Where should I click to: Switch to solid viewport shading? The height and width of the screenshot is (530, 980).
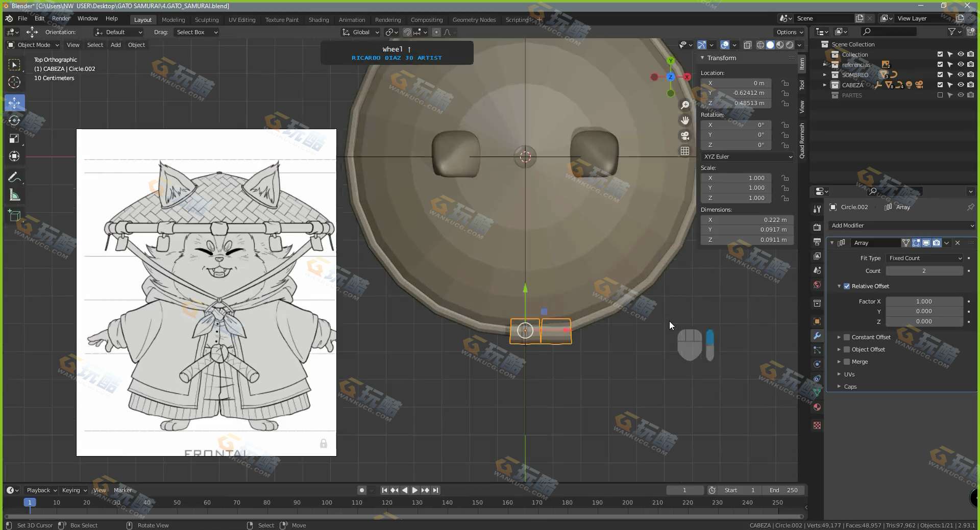[770, 45]
